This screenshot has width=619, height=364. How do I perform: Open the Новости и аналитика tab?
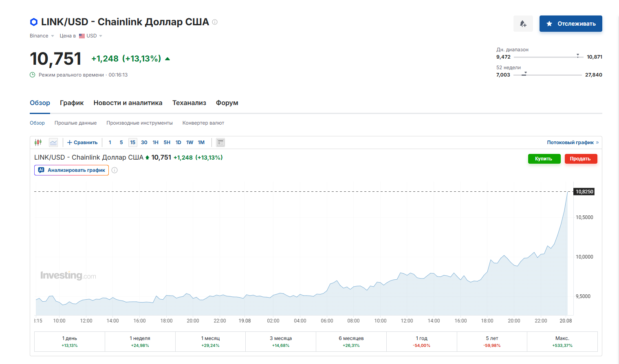(x=128, y=103)
